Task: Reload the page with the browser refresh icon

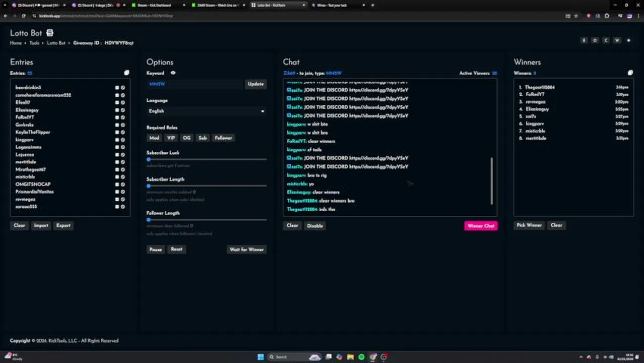Action: [x=24, y=16]
